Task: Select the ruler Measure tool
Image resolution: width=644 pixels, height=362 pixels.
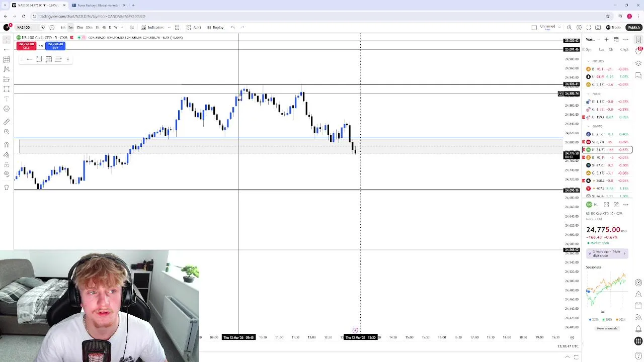Action: click(x=7, y=122)
